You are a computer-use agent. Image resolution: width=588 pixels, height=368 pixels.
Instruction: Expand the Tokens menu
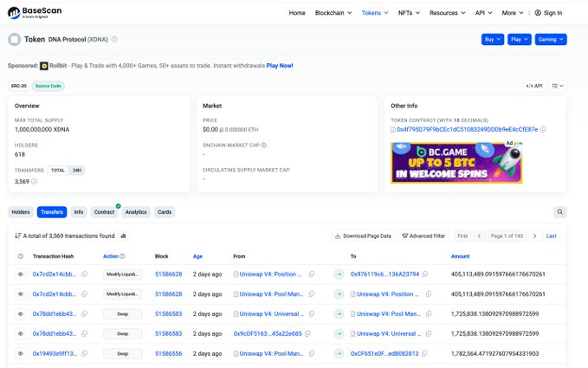[x=375, y=13]
